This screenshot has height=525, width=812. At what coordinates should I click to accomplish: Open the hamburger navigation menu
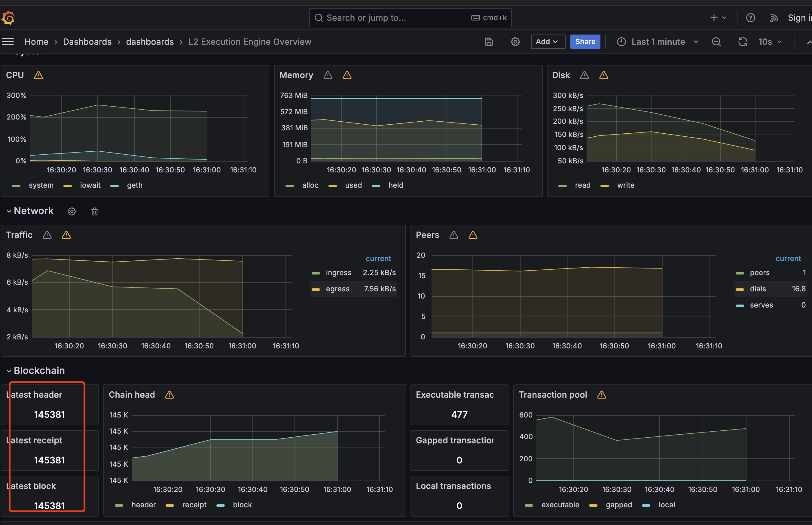point(8,41)
